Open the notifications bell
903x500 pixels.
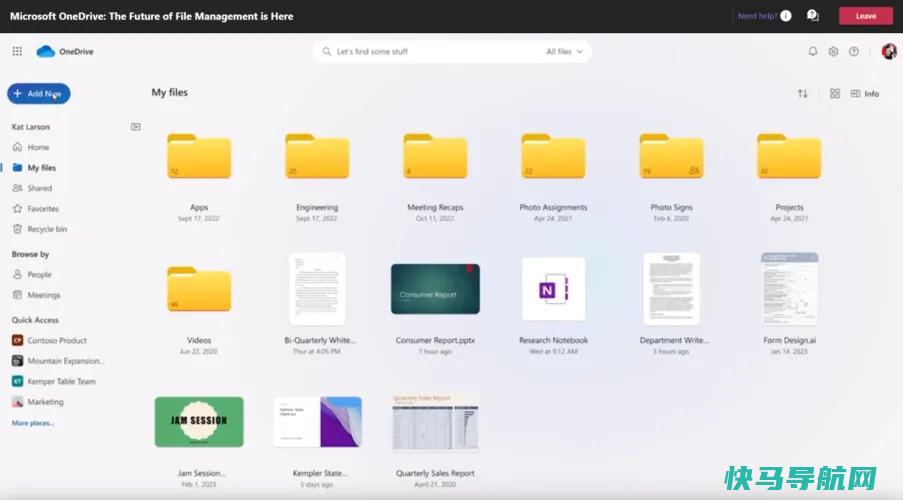(x=813, y=51)
